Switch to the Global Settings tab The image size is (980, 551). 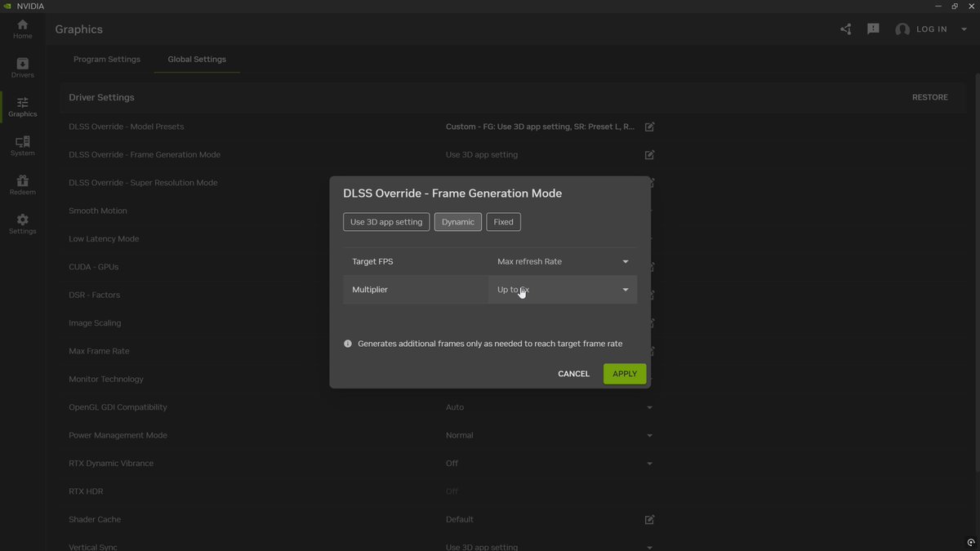point(197,59)
